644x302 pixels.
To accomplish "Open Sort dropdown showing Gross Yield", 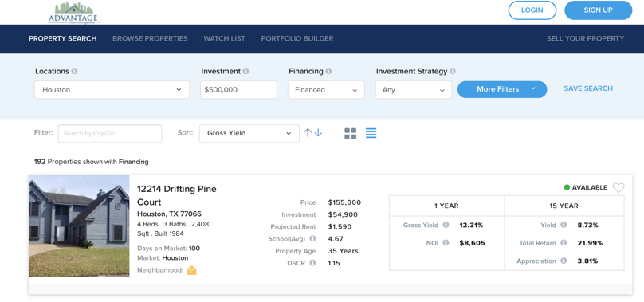I will coord(249,133).
